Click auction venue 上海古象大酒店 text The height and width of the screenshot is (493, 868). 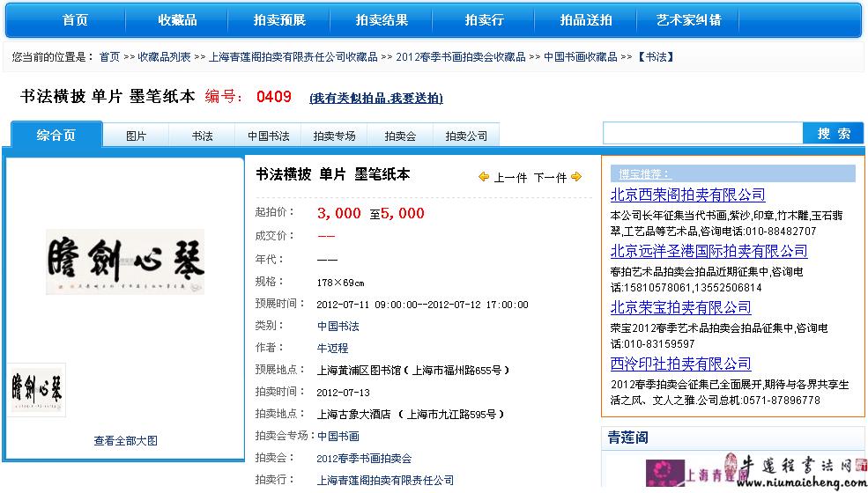tap(353, 414)
